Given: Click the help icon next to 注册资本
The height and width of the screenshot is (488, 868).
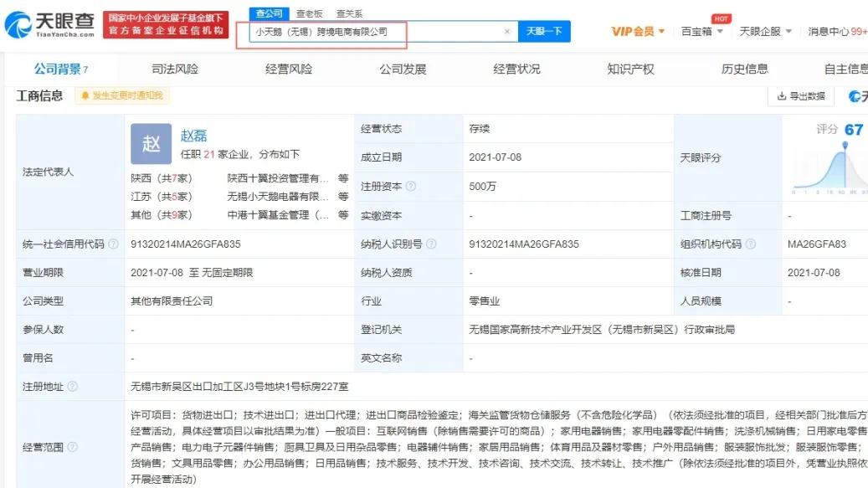Looking at the screenshot, I should pos(411,187).
